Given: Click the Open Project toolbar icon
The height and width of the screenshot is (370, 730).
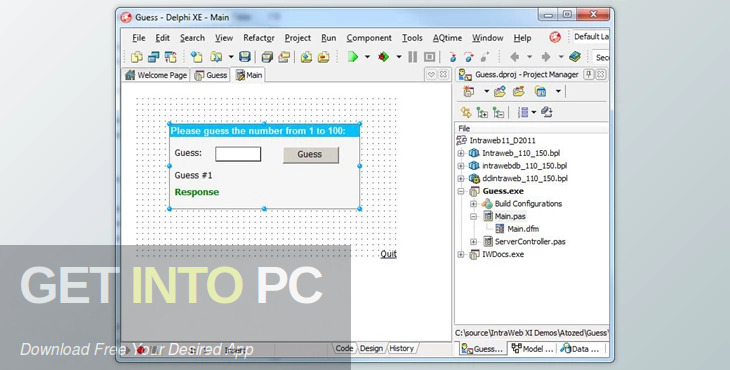Looking at the screenshot, I should pyautogui.click(x=284, y=57).
